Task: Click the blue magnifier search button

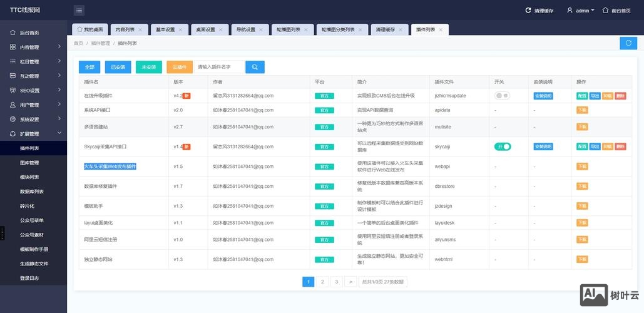Action: click(x=255, y=67)
